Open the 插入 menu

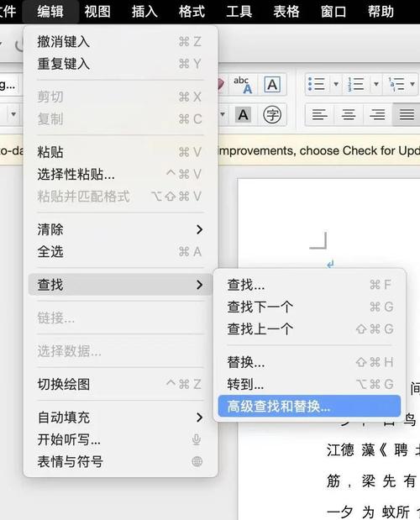point(144,11)
